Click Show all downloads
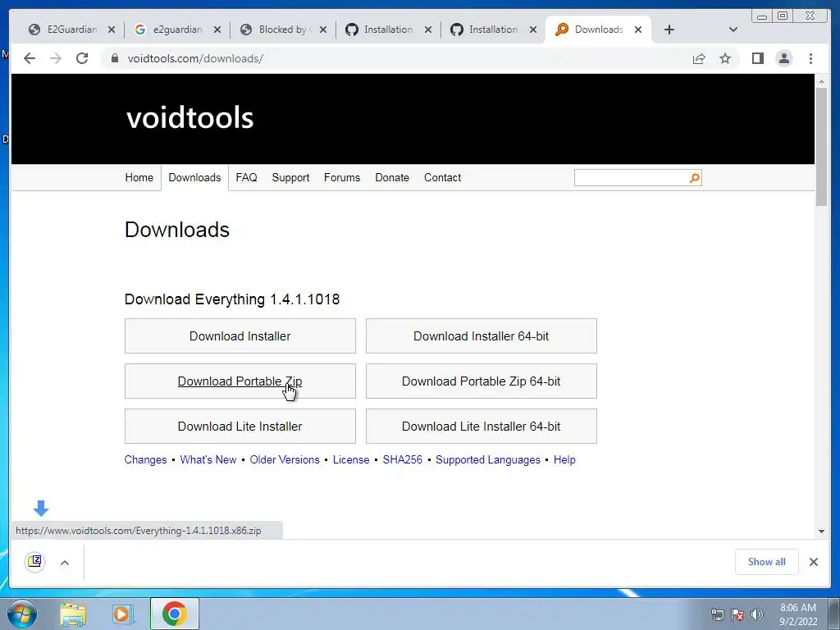The width and height of the screenshot is (840, 630). coord(767,561)
